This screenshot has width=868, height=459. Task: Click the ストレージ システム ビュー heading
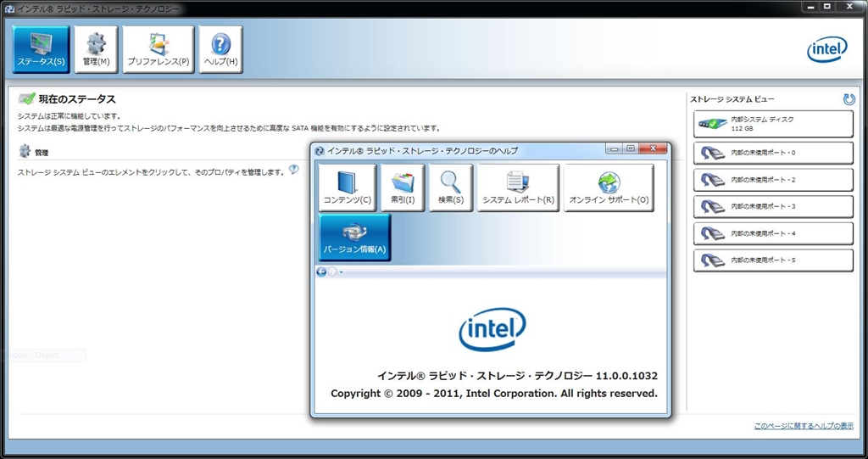click(x=732, y=99)
